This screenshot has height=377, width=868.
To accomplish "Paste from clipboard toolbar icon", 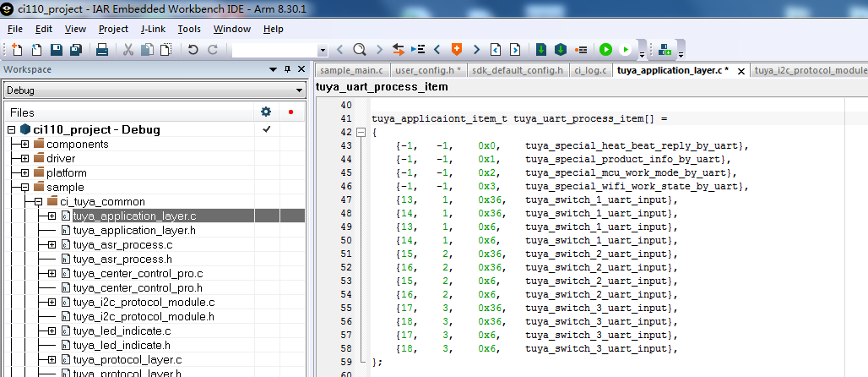I will tap(165, 50).
